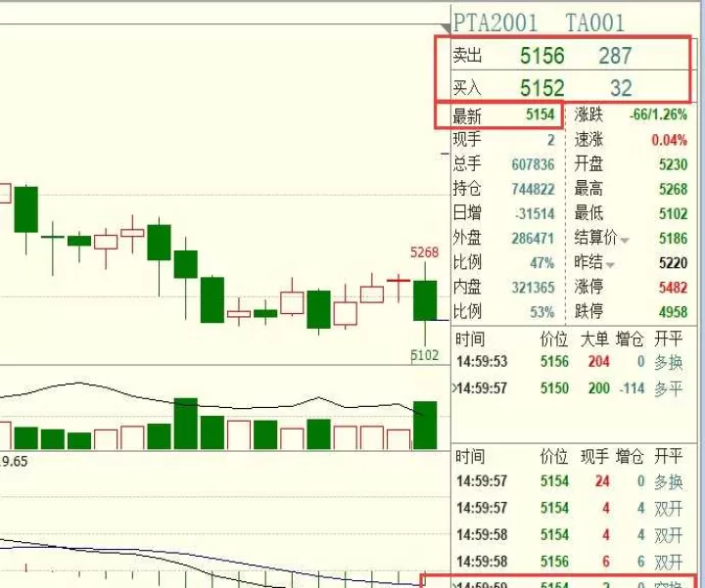
Task: Click the 现手 column header in tick list
Action: (595, 457)
